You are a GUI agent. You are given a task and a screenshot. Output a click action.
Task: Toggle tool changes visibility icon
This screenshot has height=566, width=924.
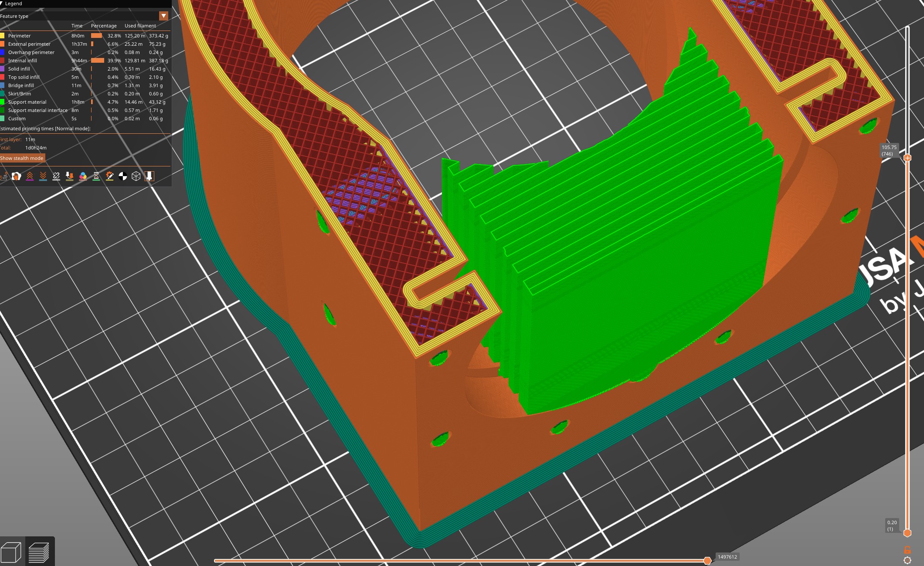70,176
